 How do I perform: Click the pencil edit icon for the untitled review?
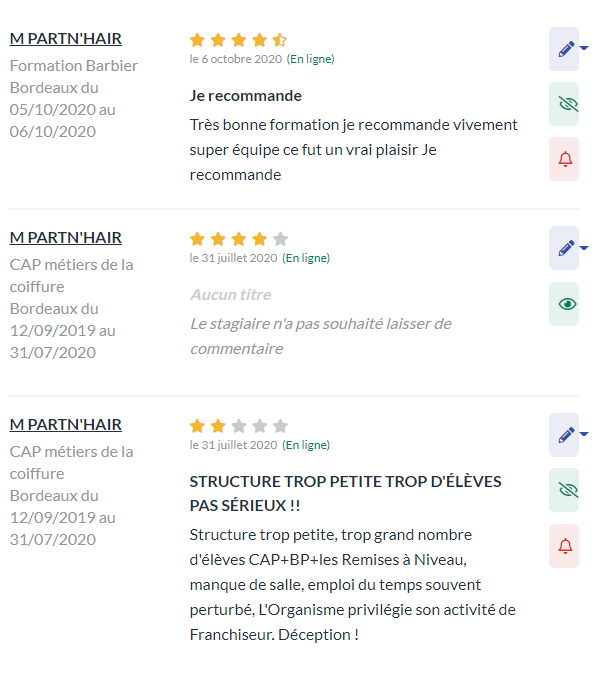click(564, 248)
